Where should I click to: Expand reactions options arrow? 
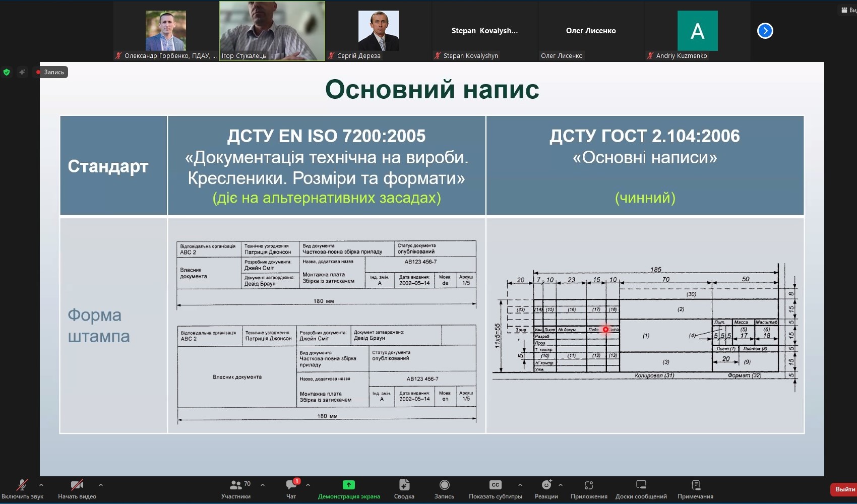[561, 485]
